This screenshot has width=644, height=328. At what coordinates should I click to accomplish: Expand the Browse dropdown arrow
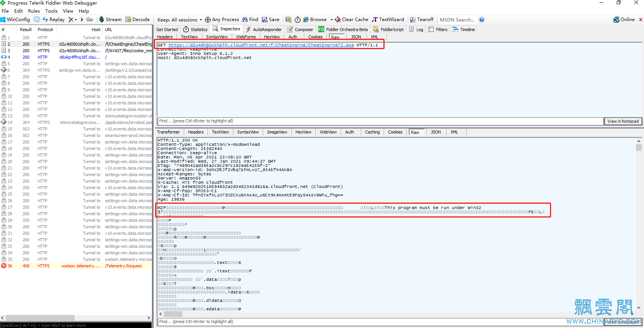332,20
